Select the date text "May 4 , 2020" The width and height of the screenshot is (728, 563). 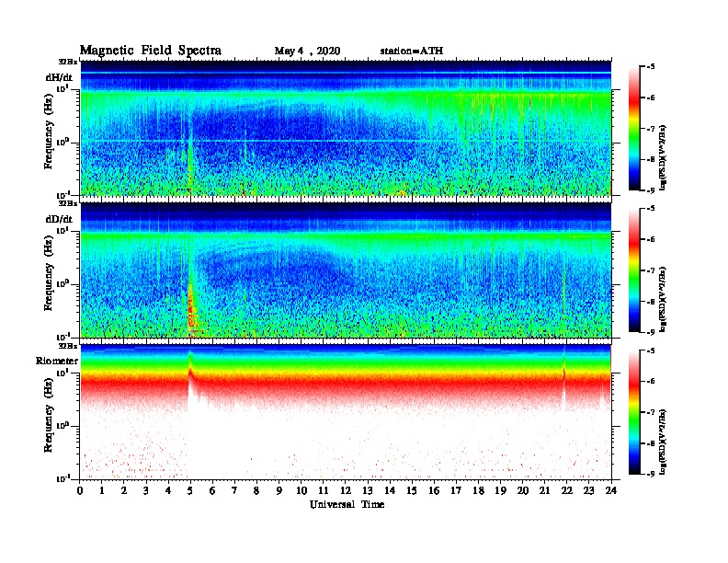[x=307, y=51]
